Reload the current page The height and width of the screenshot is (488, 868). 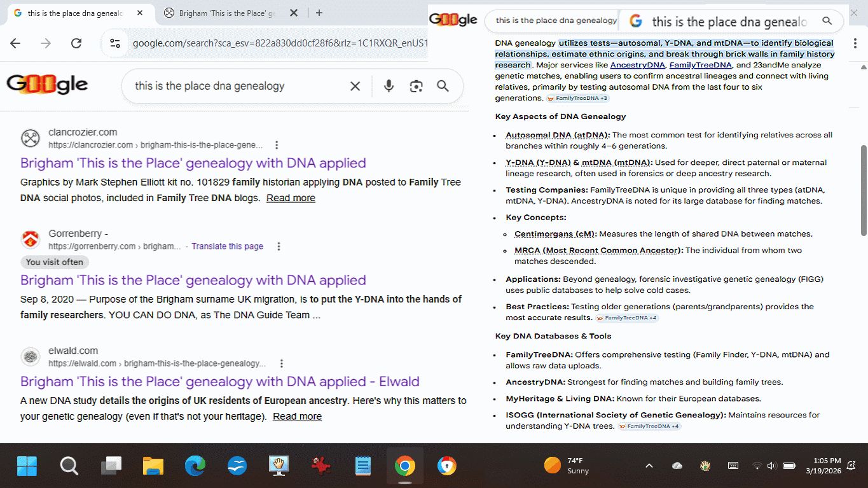pyautogui.click(x=76, y=43)
